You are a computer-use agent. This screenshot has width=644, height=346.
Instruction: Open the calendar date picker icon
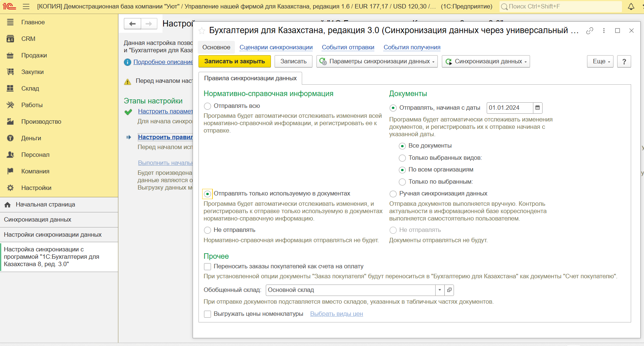537,108
